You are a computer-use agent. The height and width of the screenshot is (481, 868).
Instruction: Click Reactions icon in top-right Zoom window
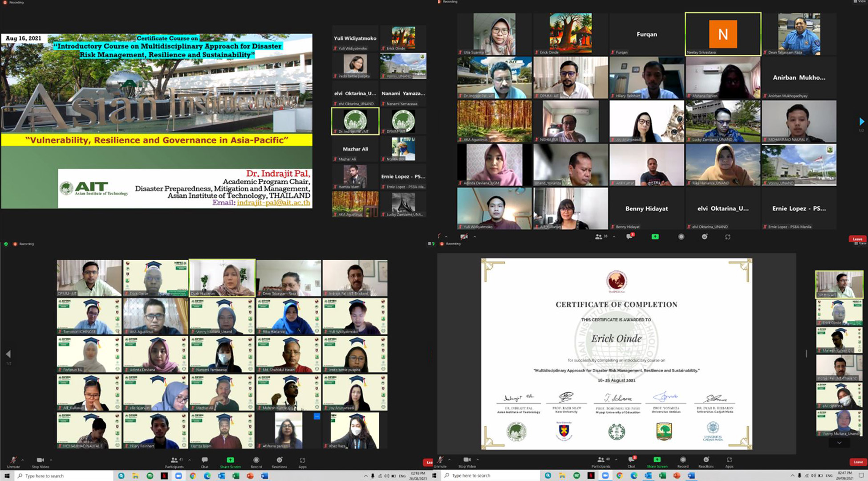pos(704,237)
